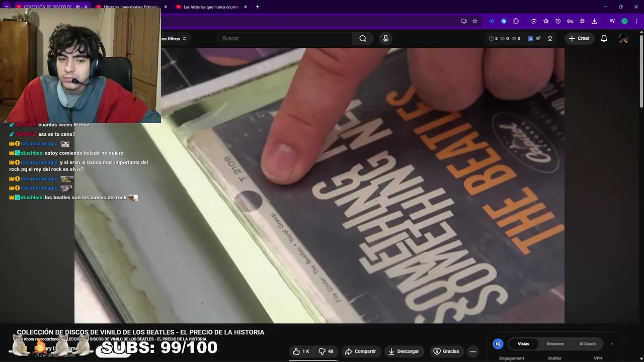644x362 pixels.
Task: Open Google Lens screenshot search icon
Action: (534, 21)
